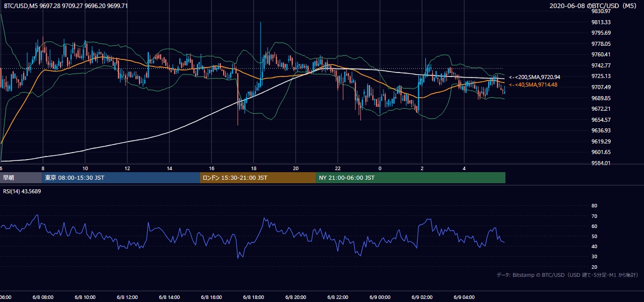Click RSI scale value 80
This screenshot has width=644, height=302.
594,206
